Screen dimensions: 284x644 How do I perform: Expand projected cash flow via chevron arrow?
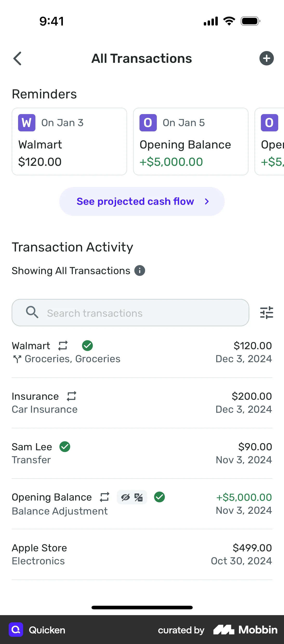pos(207,201)
